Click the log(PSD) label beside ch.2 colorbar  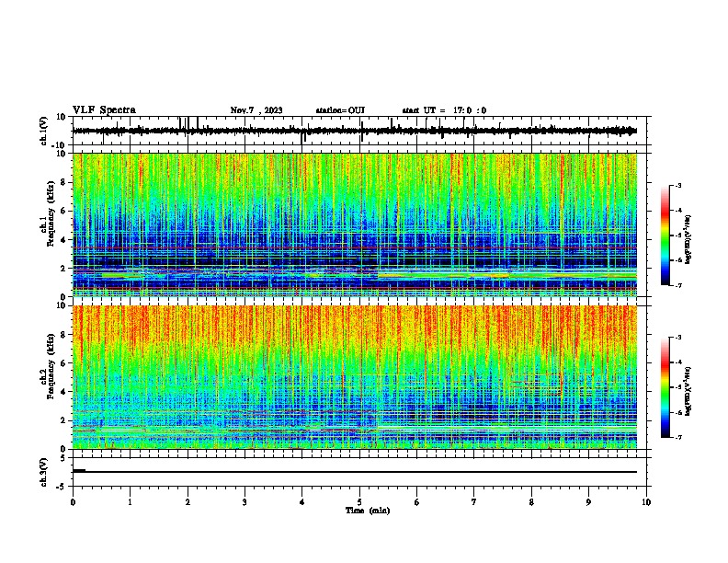coord(688,392)
